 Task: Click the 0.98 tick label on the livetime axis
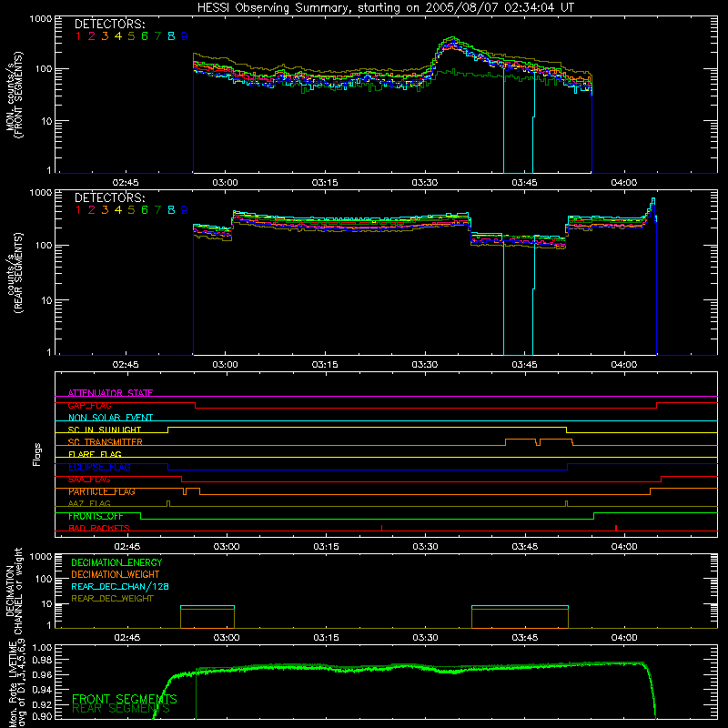[x=41, y=661]
